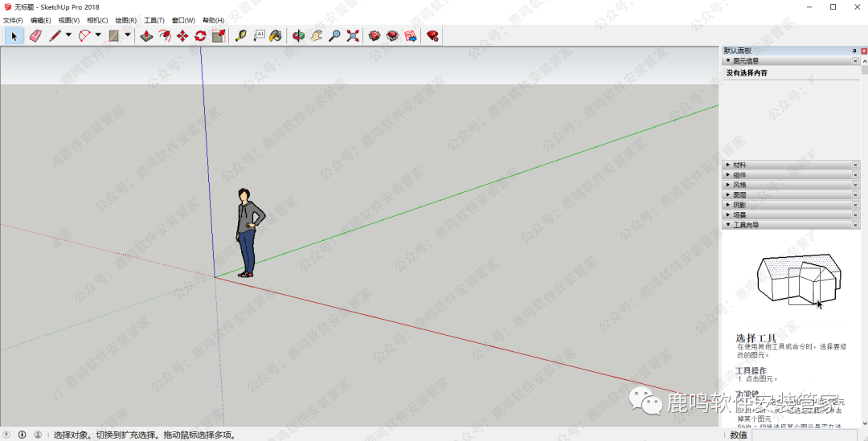Image resolution: width=868 pixels, height=441 pixels.
Task: Open the 3D Warehouse toolbar icon
Action: pos(375,35)
